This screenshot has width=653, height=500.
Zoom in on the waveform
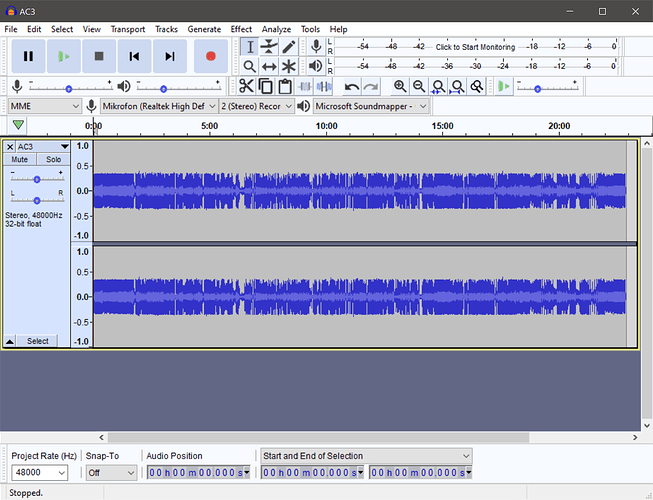click(400, 86)
